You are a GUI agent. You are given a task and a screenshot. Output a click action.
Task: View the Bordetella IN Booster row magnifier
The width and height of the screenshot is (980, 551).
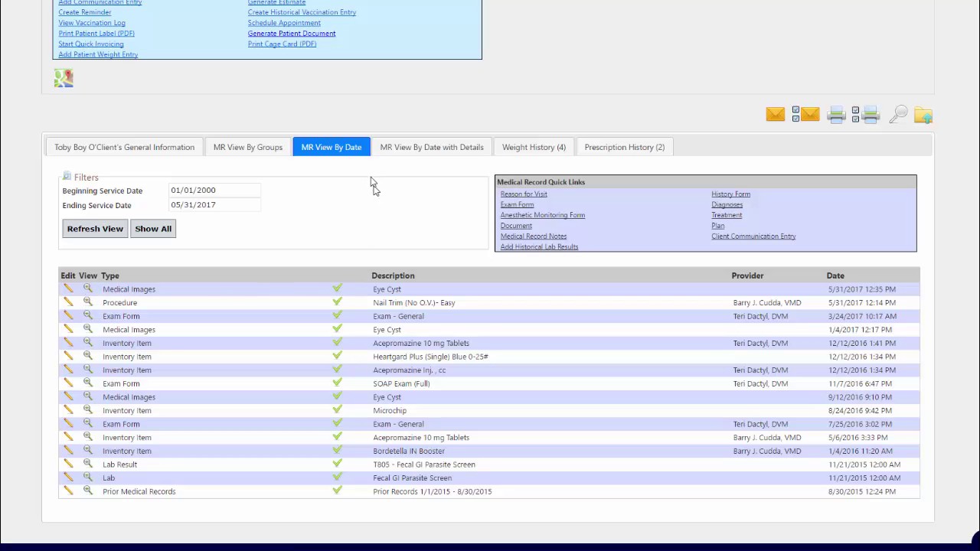pyautogui.click(x=88, y=450)
